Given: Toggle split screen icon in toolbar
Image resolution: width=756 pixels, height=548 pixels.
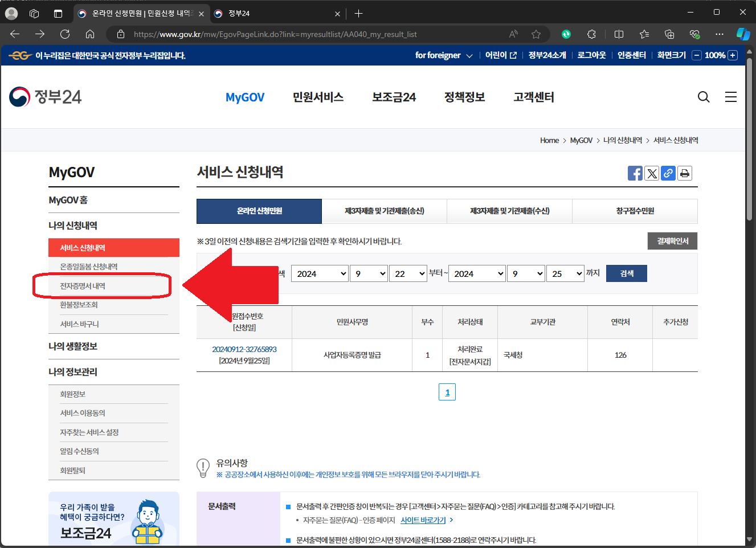Looking at the screenshot, I should tap(619, 34).
